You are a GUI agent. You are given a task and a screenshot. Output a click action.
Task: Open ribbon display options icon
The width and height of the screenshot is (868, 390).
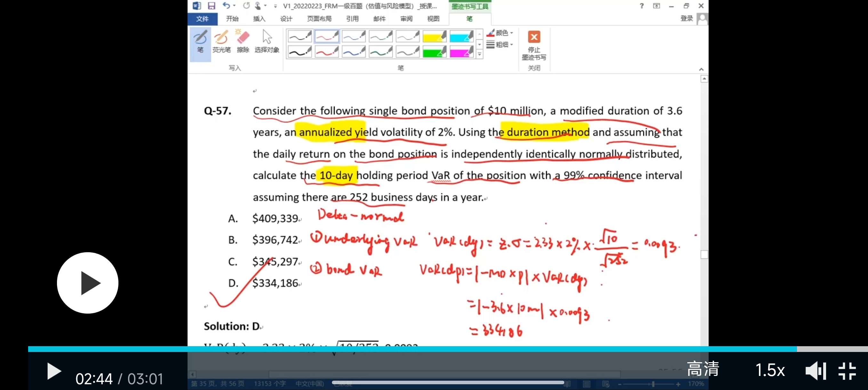(x=656, y=6)
